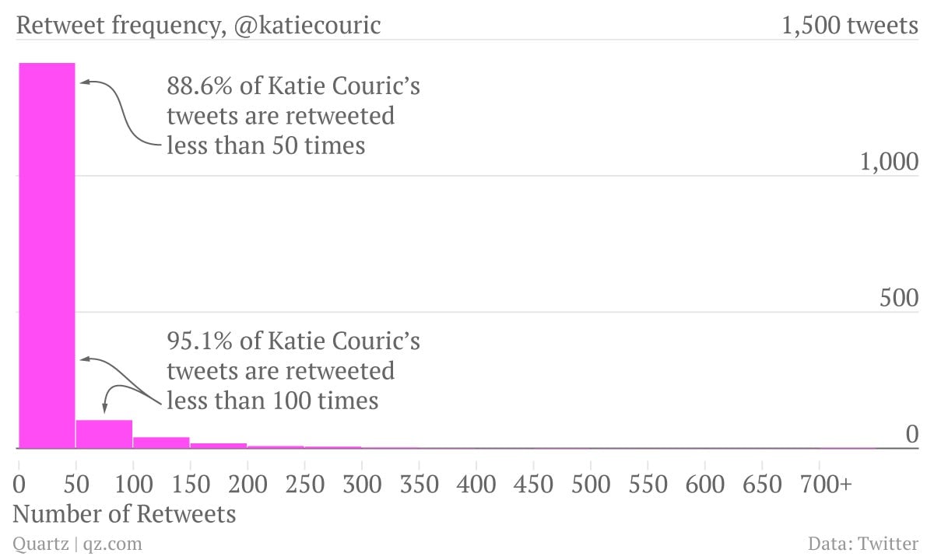Click the 1,000 y-axis label

[890, 162]
